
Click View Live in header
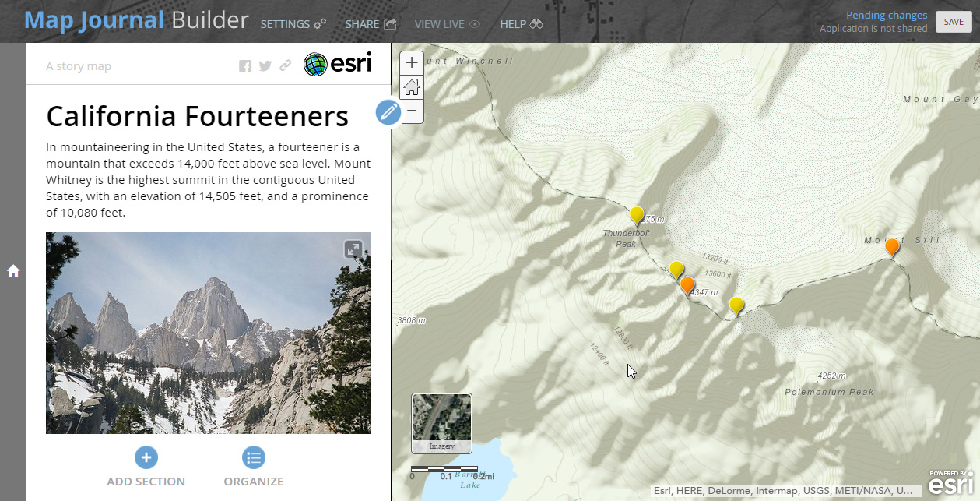(448, 24)
